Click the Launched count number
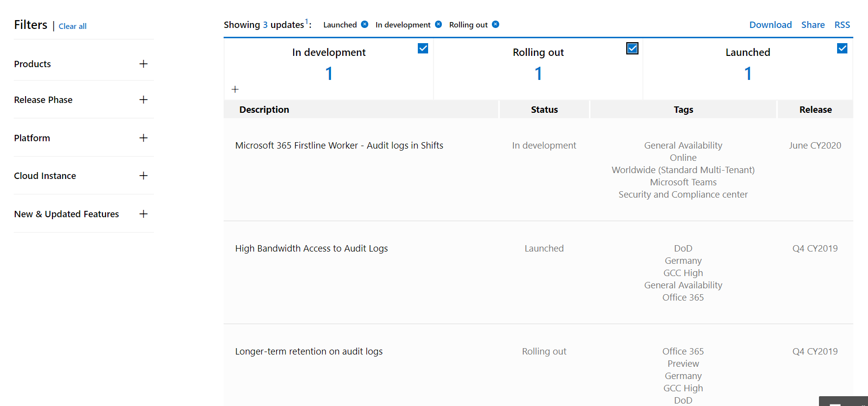 coord(748,74)
